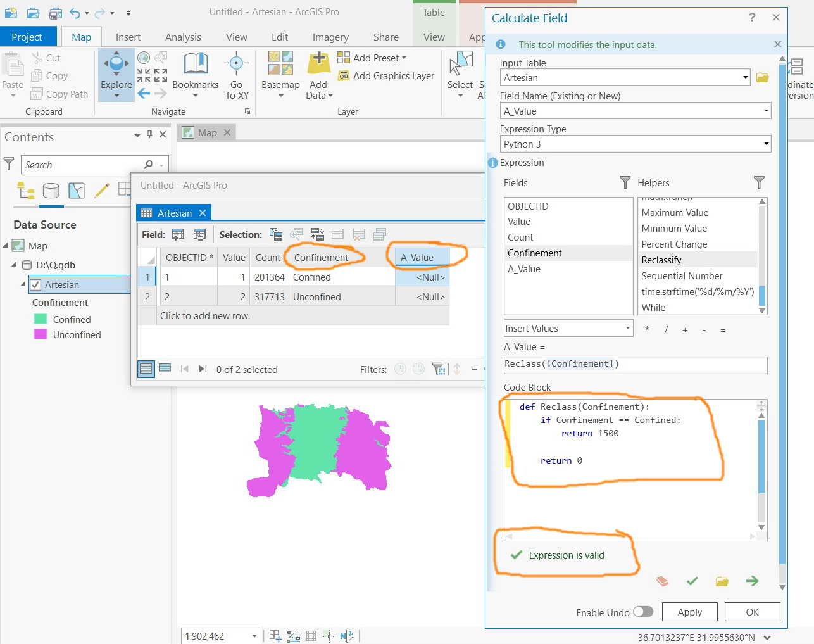Browse for input table via folder icon
The width and height of the screenshot is (814, 644).
pyautogui.click(x=762, y=77)
